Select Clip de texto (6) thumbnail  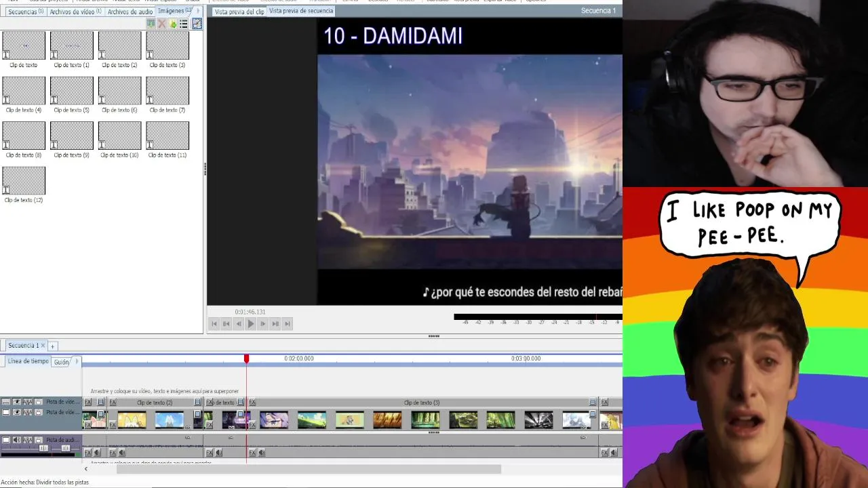coord(119,90)
